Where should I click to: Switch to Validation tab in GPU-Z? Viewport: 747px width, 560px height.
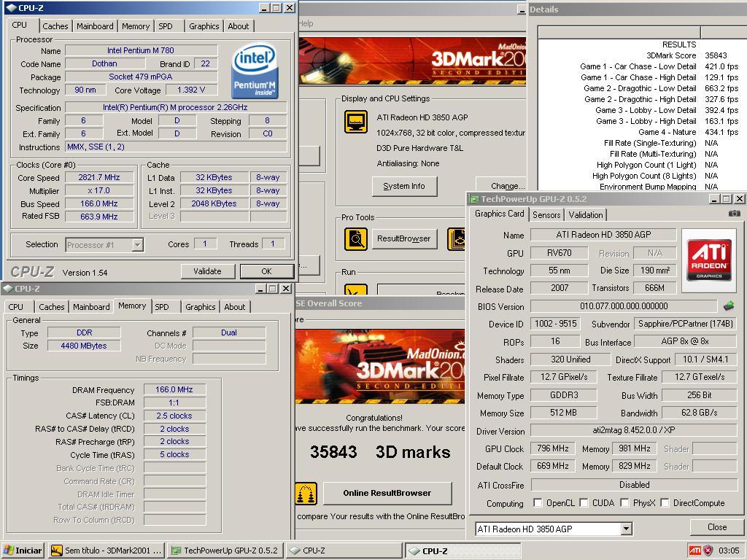(x=586, y=215)
